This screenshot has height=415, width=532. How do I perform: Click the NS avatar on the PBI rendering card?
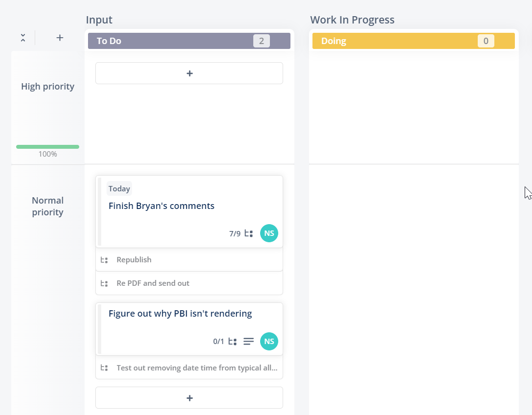tap(269, 341)
